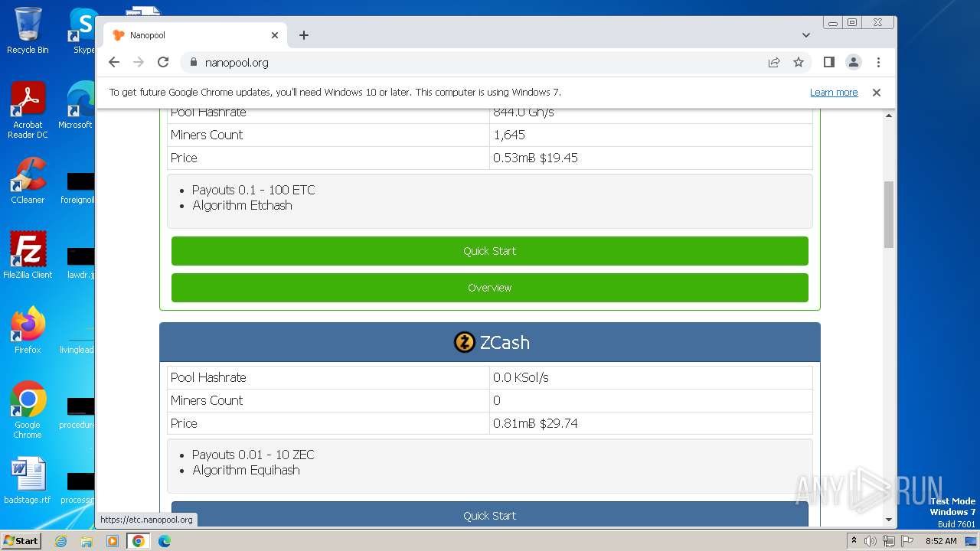Open the Windows Start menu

pos(21,540)
